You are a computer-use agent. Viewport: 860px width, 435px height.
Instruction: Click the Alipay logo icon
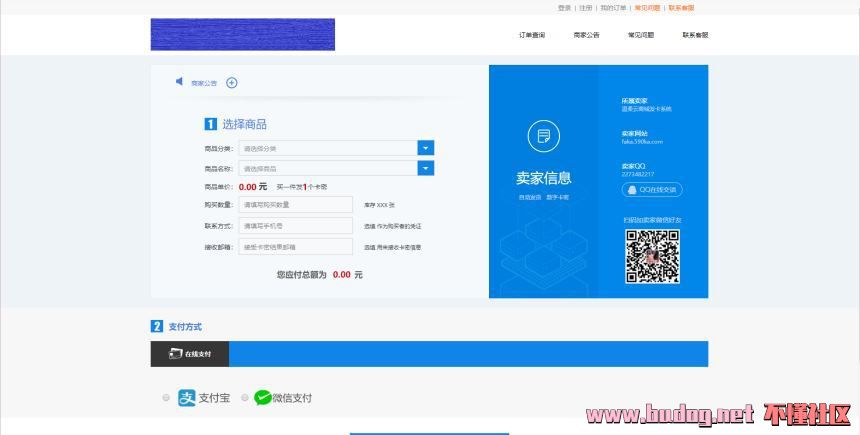click(187, 398)
